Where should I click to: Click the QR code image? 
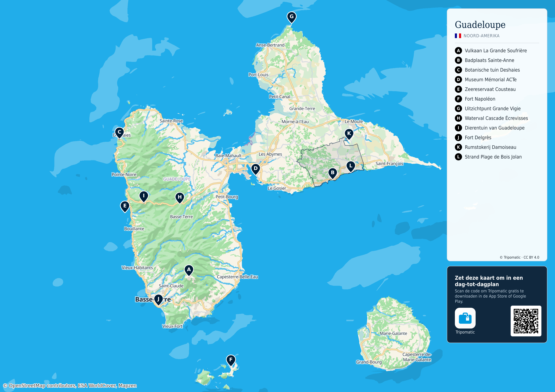(526, 321)
